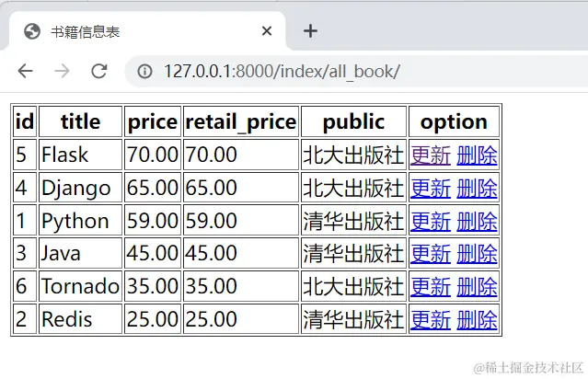
Task: Select the Python title cell
Action: tap(80, 220)
